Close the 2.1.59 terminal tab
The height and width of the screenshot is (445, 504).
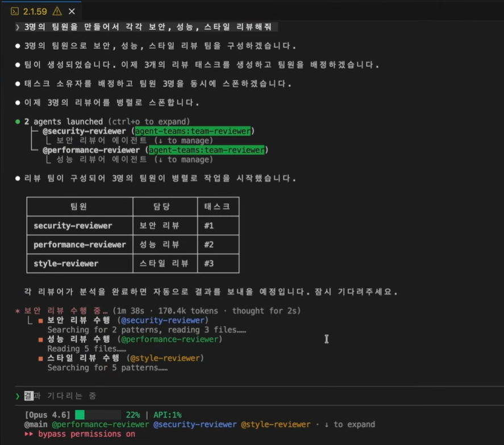[x=72, y=11]
